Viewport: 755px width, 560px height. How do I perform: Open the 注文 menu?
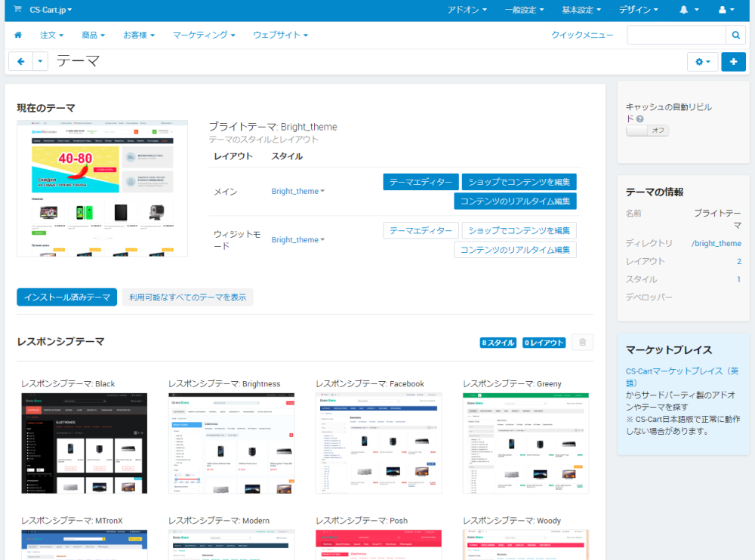pos(51,35)
